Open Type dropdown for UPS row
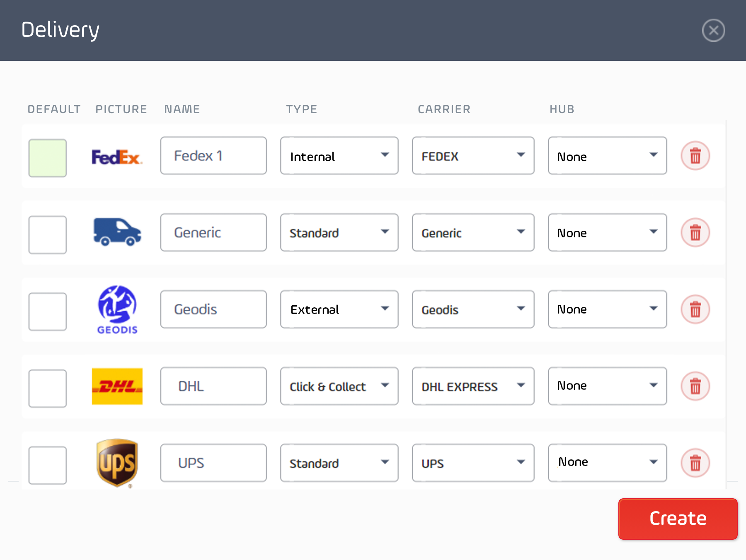The height and width of the screenshot is (560, 746). (x=339, y=463)
